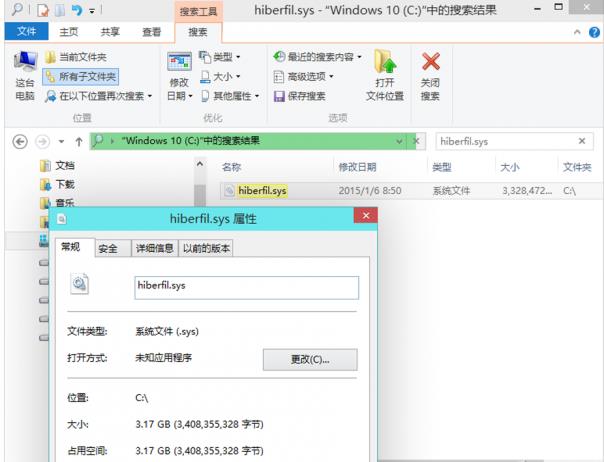
Task: Clear the search box with X
Action: pos(582,141)
